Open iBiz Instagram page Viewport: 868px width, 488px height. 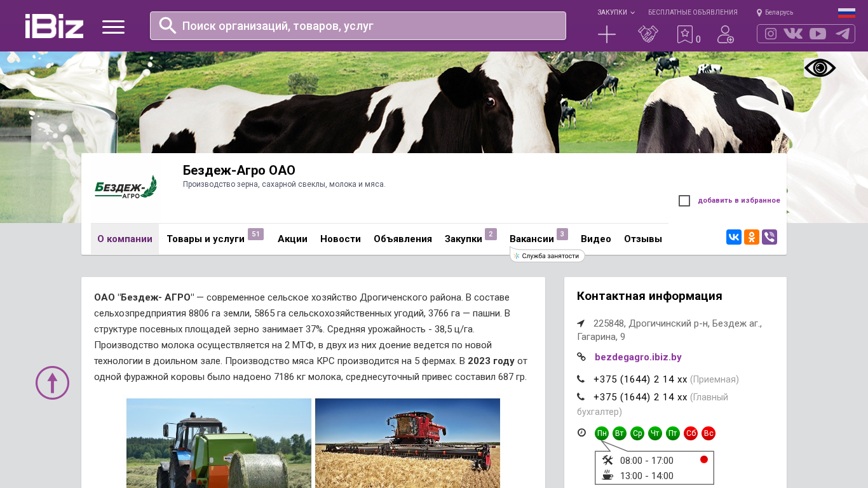pos(771,34)
